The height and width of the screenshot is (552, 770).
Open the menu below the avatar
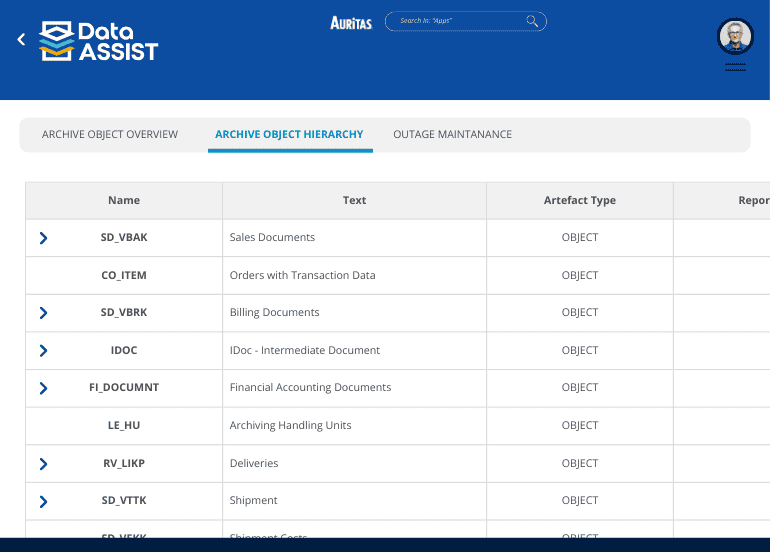(x=735, y=67)
